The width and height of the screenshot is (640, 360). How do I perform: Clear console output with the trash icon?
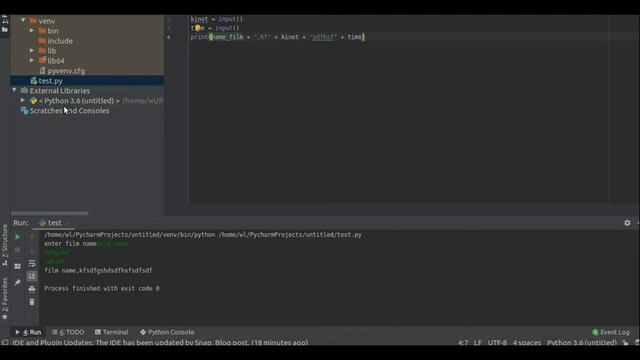point(32,302)
